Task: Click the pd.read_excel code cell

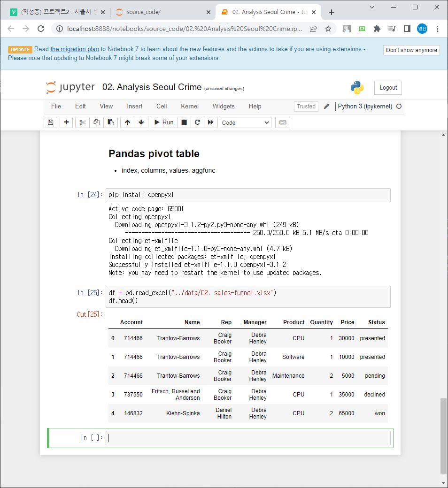Action: (x=248, y=297)
